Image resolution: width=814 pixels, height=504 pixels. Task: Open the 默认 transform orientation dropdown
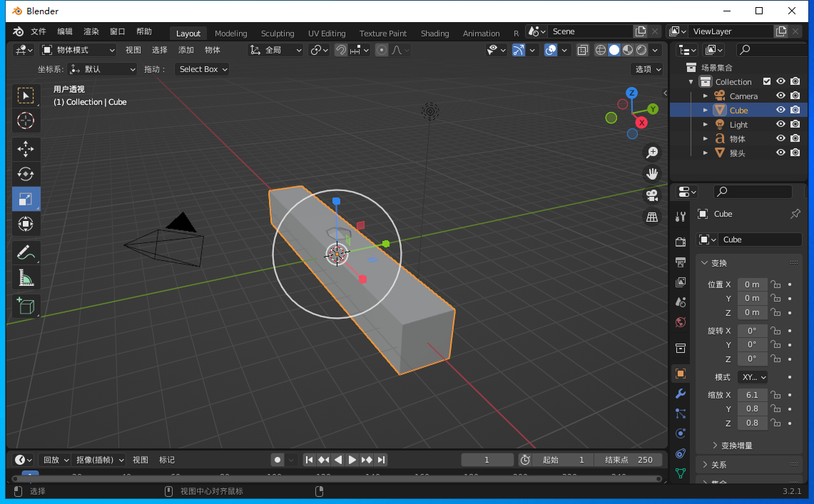[102, 69]
